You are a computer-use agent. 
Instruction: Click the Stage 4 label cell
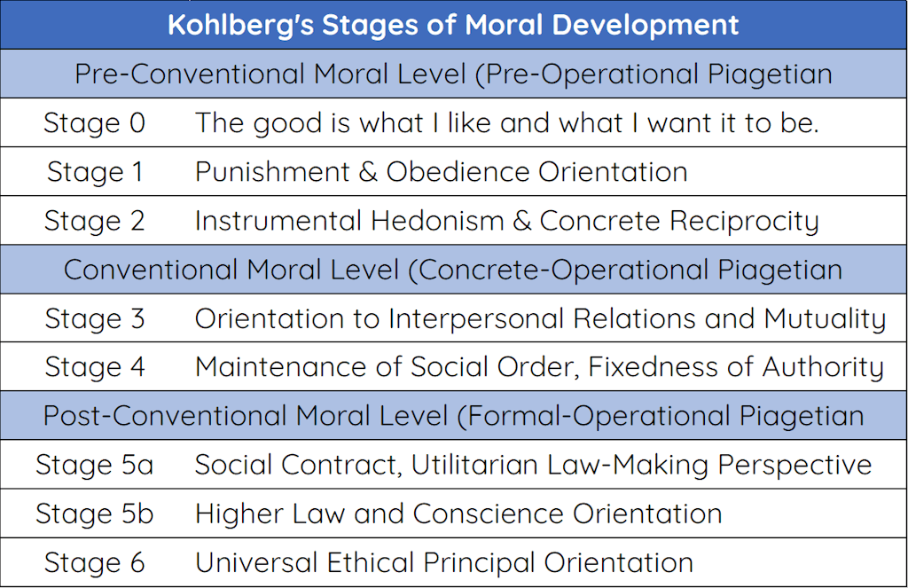point(94,366)
